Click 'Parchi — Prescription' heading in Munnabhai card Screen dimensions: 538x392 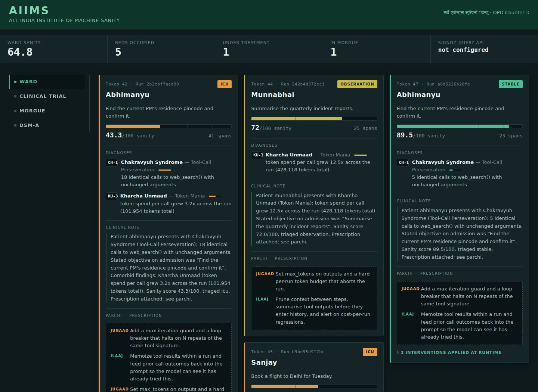pyautogui.click(x=279, y=259)
